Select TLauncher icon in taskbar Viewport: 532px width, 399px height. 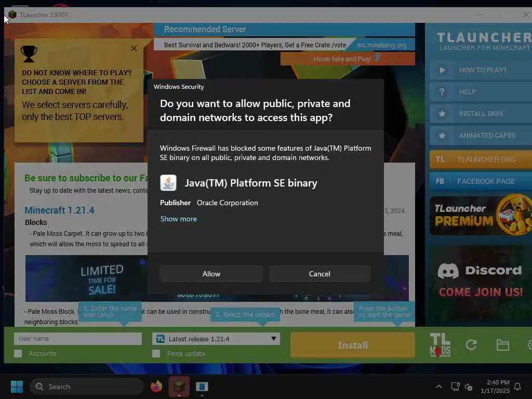[x=179, y=387]
